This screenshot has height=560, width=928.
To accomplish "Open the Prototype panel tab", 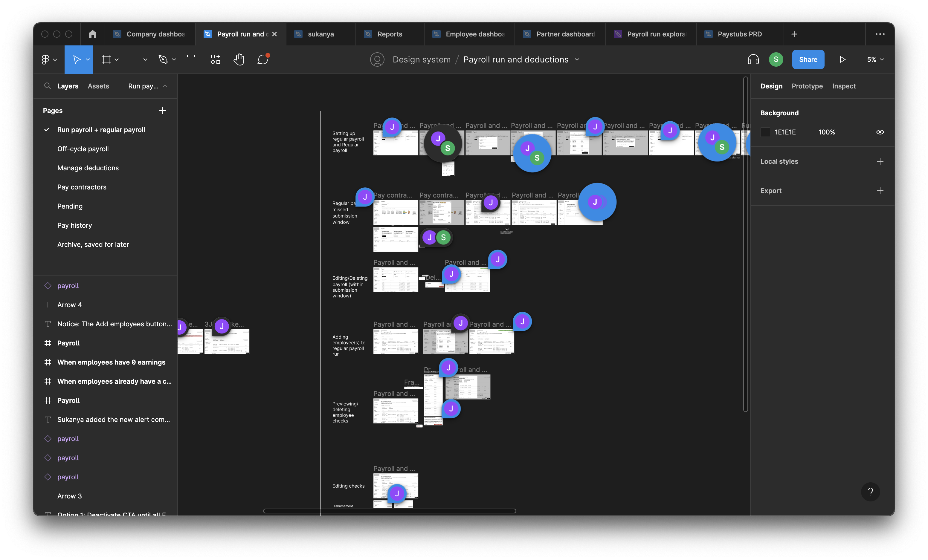I will point(807,86).
